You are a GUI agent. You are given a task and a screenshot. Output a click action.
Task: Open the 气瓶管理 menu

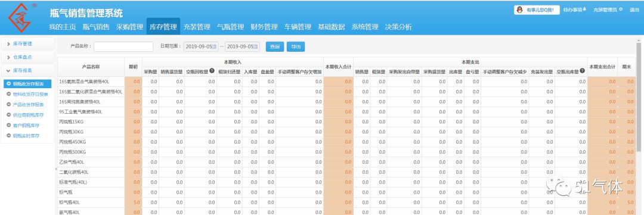pos(231,27)
